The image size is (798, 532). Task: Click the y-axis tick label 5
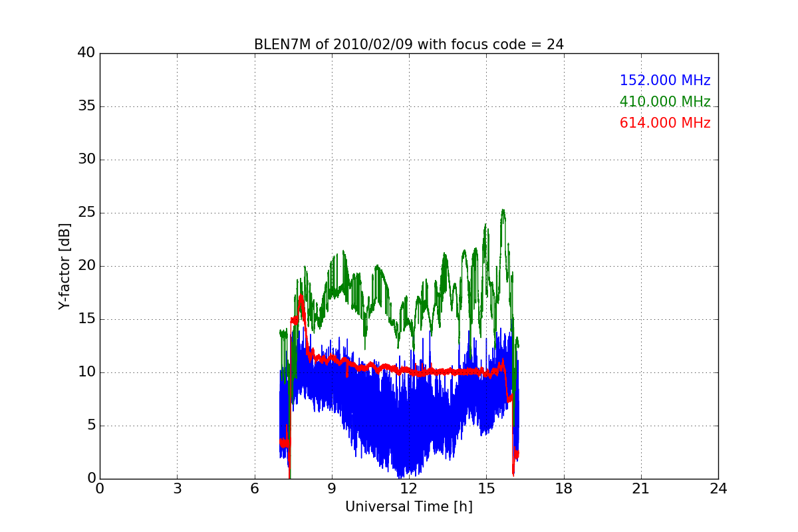point(90,426)
